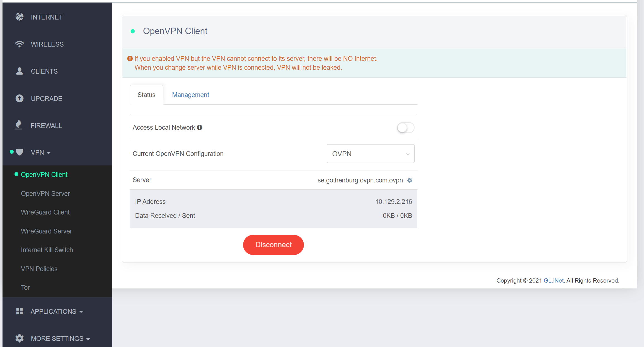Screen dimensions: 644x347
Task: Click the Clients person icon
Action: 20,71
